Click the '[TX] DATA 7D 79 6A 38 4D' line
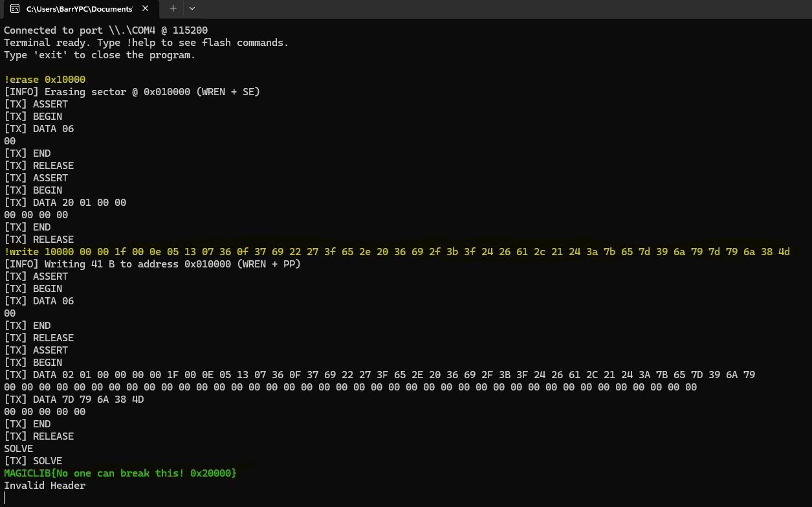Image resolution: width=812 pixels, height=507 pixels. [x=74, y=400]
